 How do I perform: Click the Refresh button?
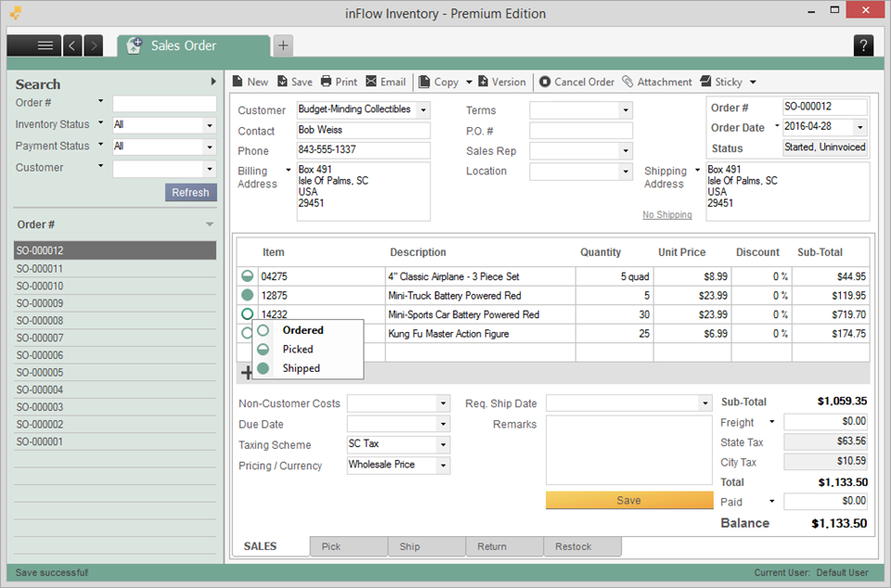point(191,192)
